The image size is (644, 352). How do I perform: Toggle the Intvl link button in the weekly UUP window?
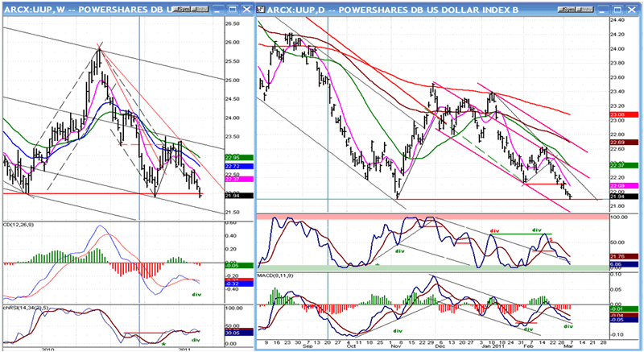pos(198,9)
